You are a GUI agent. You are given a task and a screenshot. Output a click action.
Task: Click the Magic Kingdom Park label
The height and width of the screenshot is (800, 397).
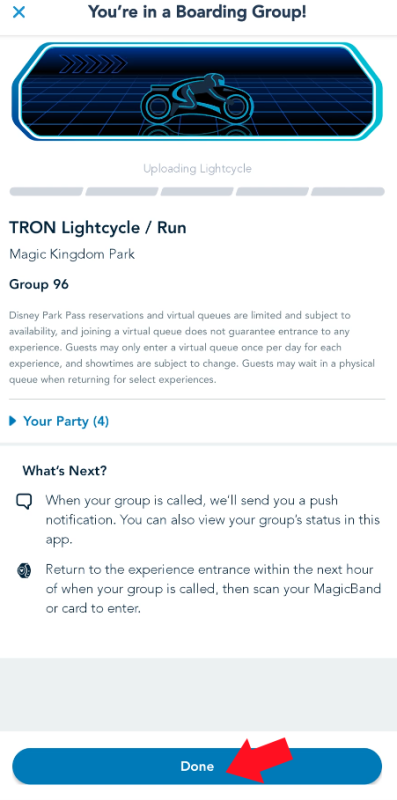(72, 254)
